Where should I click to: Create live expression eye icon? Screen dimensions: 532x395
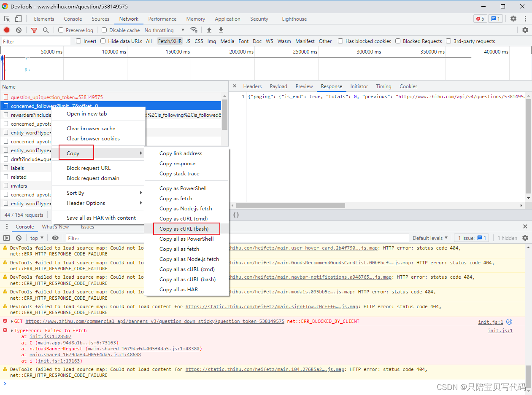55,238
